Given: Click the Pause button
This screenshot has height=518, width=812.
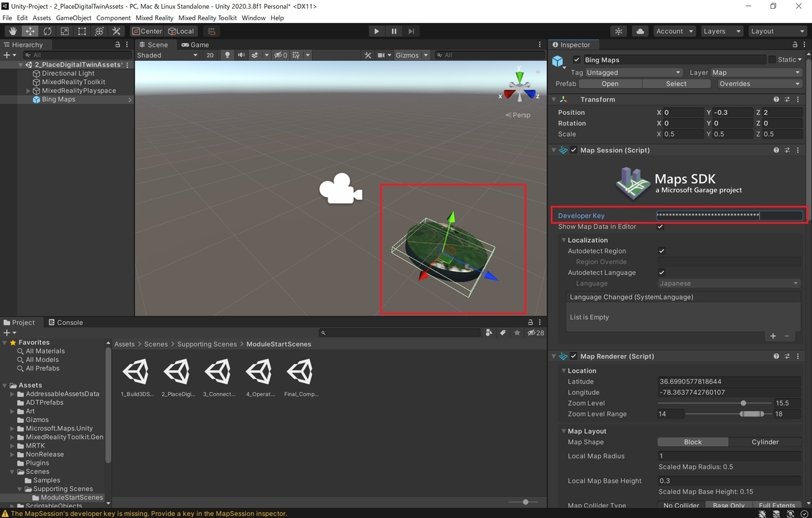Looking at the screenshot, I should pyautogui.click(x=394, y=31).
